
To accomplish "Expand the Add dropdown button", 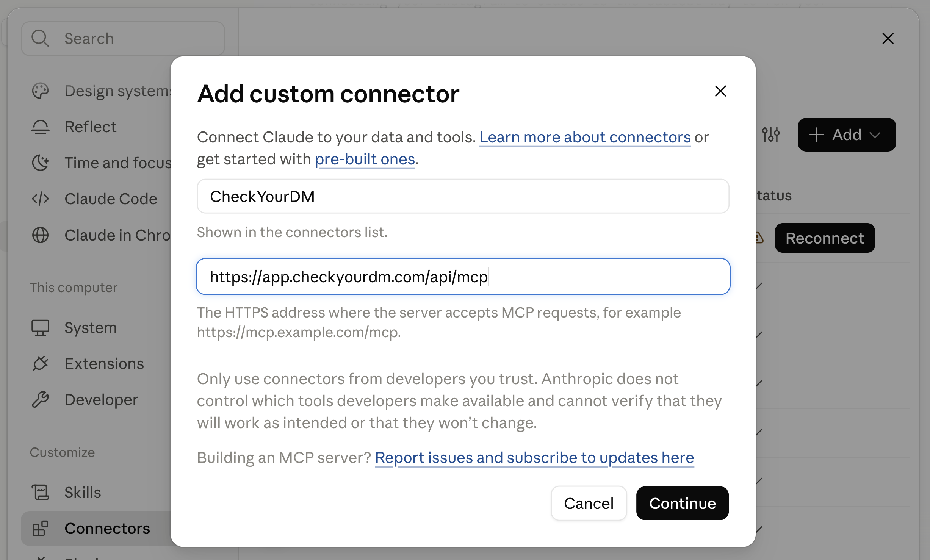I will pos(847,135).
